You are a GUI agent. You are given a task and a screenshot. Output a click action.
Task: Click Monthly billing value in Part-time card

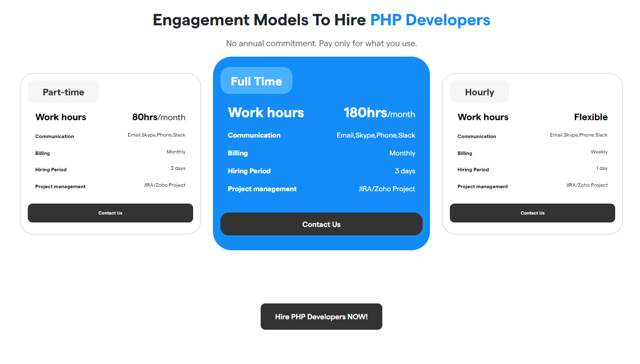[x=176, y=151]
